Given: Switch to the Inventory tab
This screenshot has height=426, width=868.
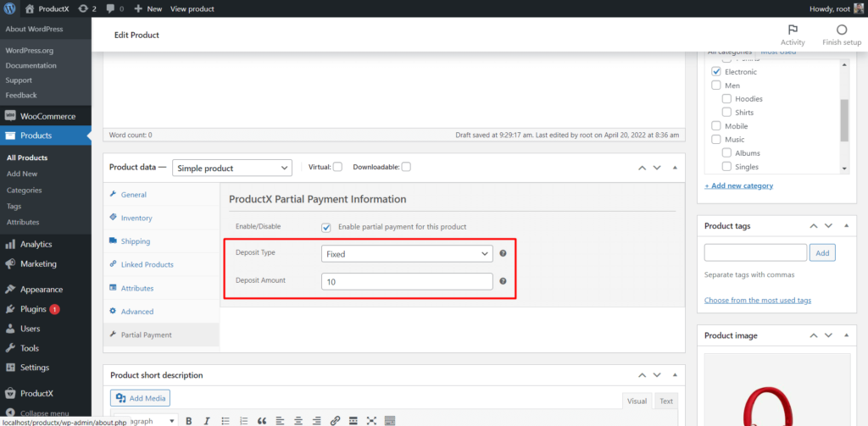Looking at the screenshot, I should tap(162, 218).
